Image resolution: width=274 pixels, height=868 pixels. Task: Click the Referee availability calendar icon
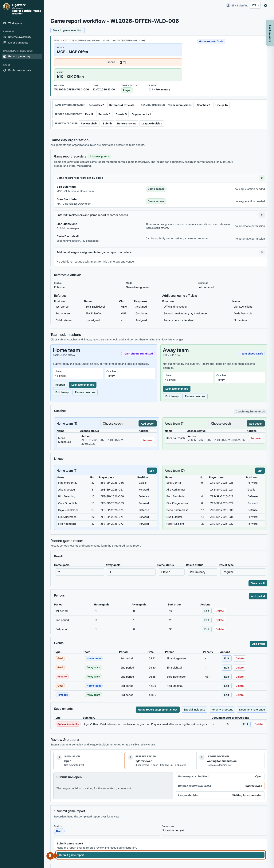point(5,37)
